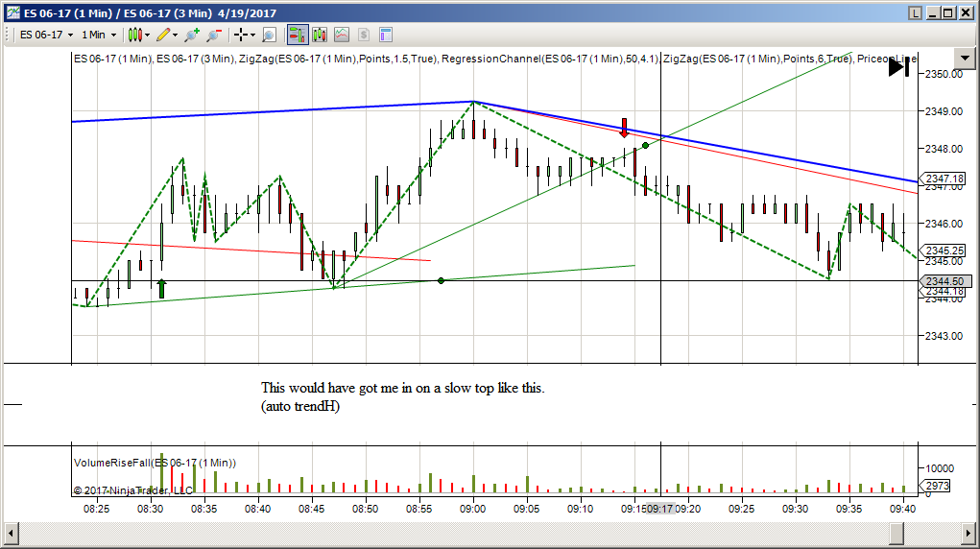Click the L link button in title bar
The height and width of the screenshot is (549, 980).
point(915,12)
